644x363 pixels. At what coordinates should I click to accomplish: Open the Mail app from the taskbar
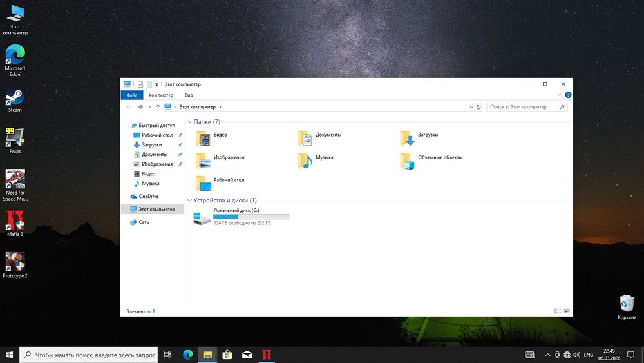pos(247,355)
